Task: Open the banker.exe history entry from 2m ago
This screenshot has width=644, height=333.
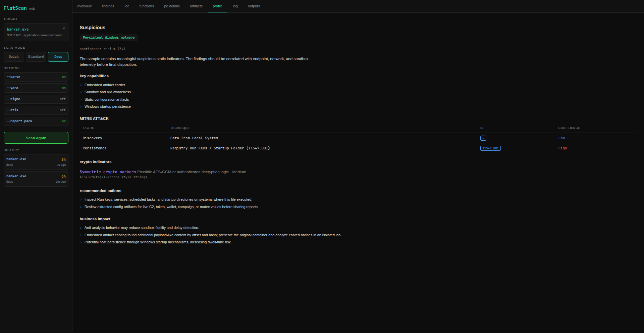Action: [x=36, y=179]
